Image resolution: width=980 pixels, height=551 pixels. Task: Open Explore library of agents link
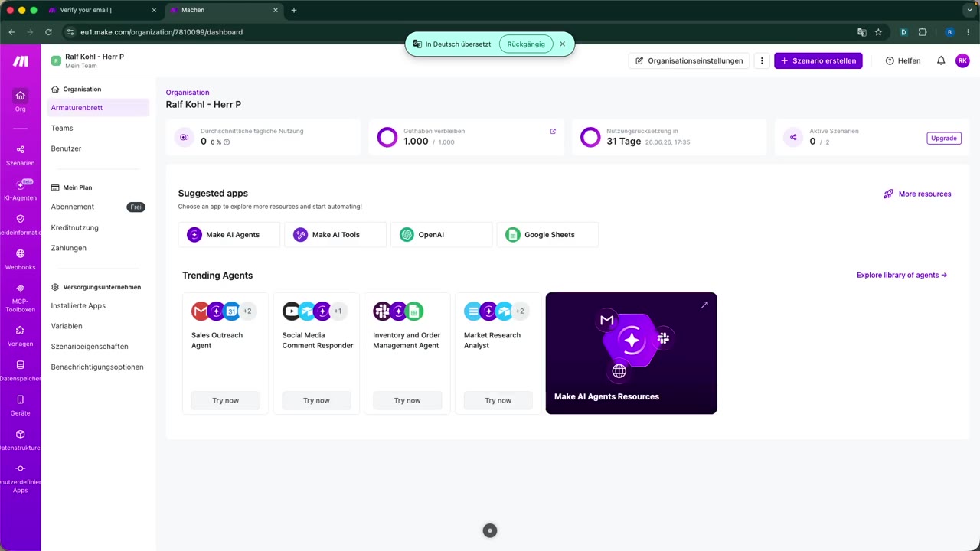pos(902,275)
